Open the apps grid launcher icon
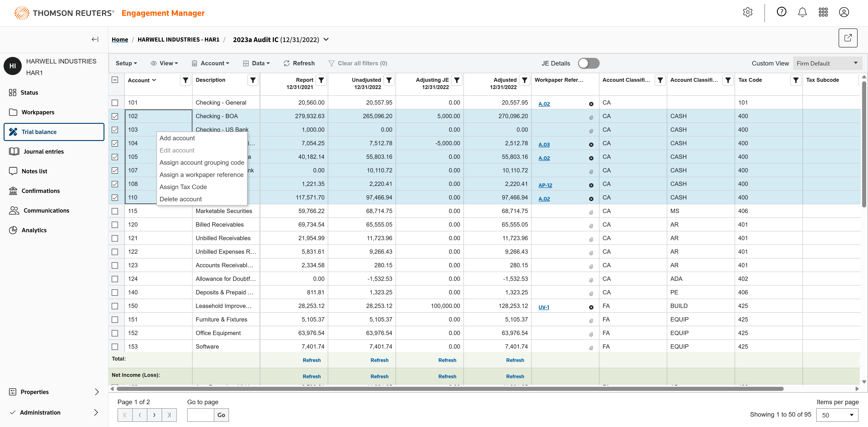 [823, 12]
